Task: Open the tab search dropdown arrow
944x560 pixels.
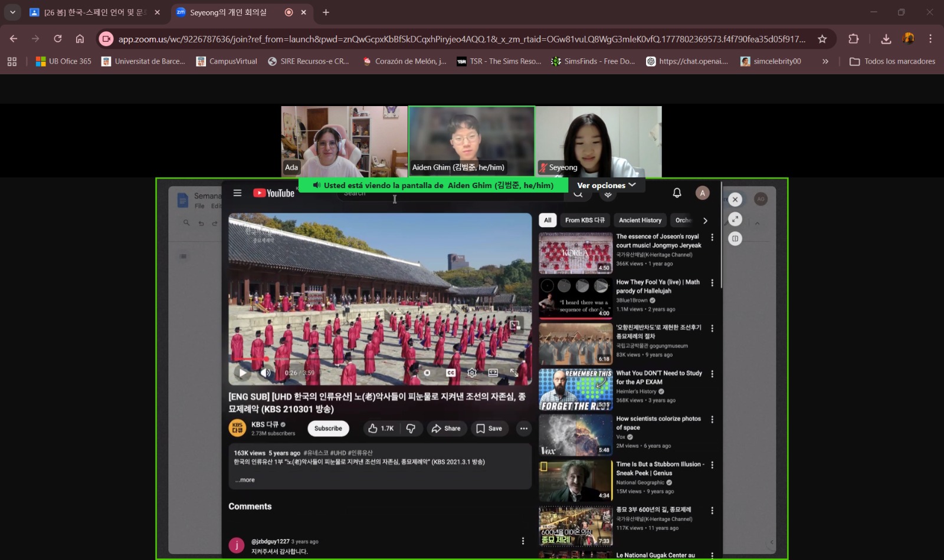Action: [12, 12]
